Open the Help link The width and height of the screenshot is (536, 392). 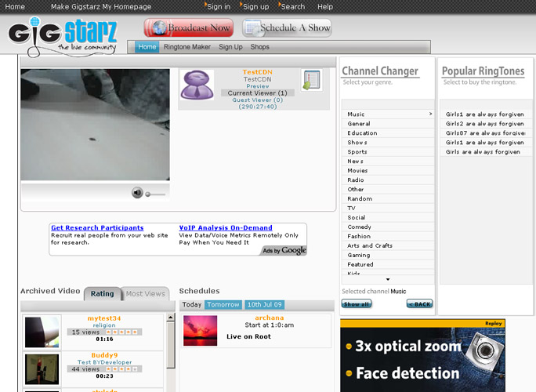pyautogui.click(x=325, y=6)
